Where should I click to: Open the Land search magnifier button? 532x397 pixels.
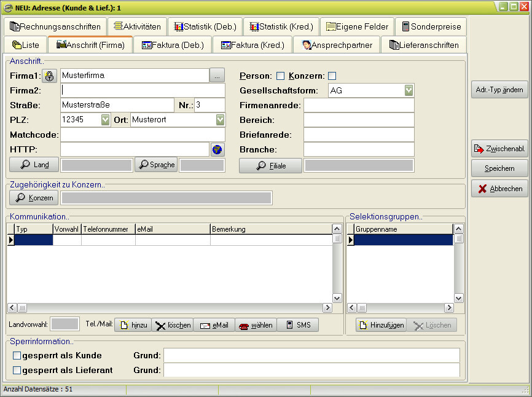click(34, 165)
